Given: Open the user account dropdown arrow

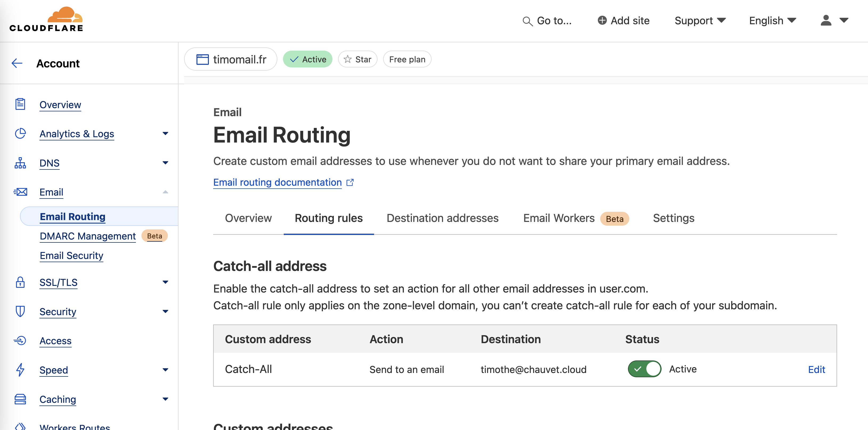Looking at the screenshot, I should coord(844,20).
